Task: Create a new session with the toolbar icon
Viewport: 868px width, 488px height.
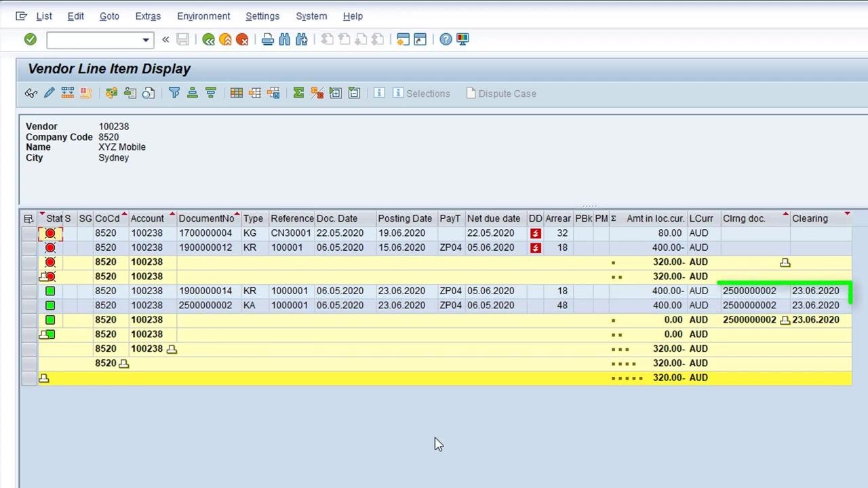Action: point(403,39)
